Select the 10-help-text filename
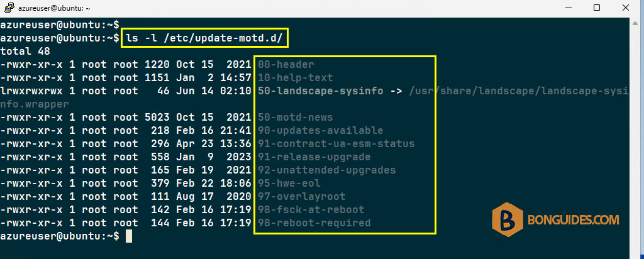The image size is (644, 259). (x=296, y=77)
